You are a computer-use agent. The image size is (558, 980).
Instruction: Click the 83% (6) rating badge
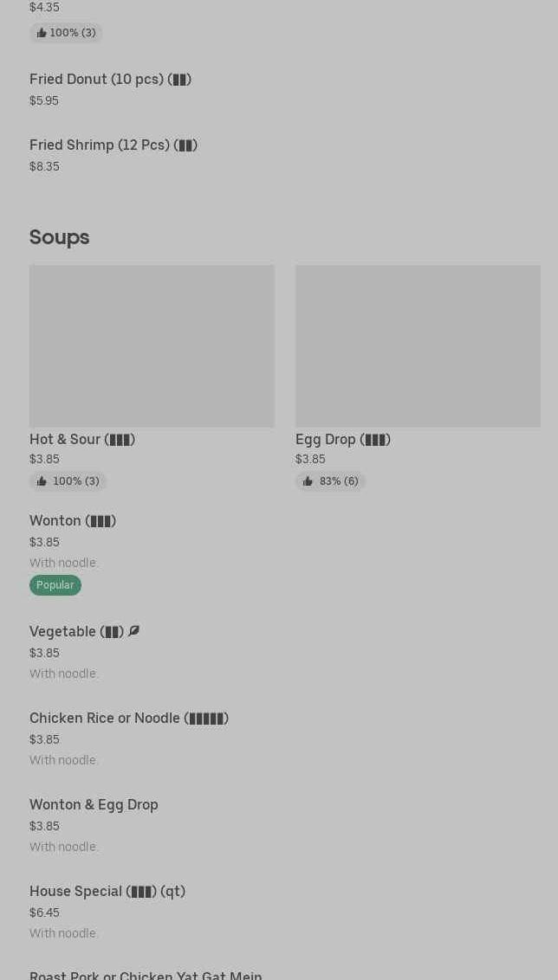[330, 481]
